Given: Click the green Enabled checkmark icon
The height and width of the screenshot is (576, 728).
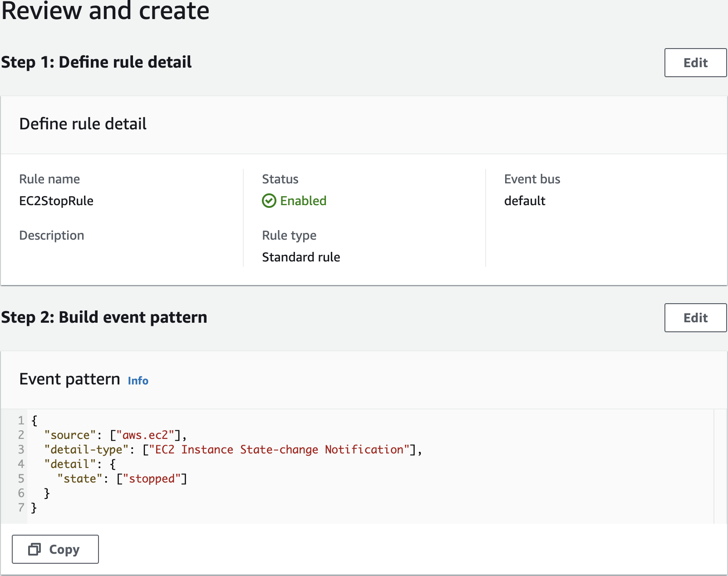Looking at the screenshot, I should click(x=269, y=201).
